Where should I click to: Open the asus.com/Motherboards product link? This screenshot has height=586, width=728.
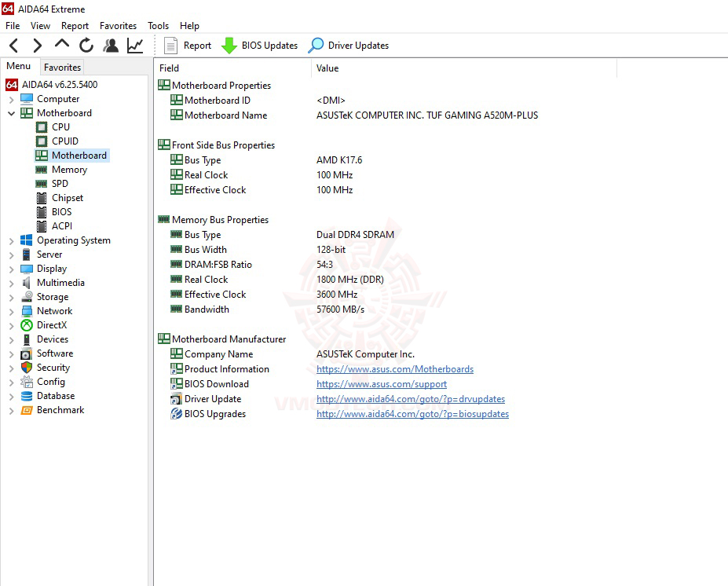(x=395, y=369)
